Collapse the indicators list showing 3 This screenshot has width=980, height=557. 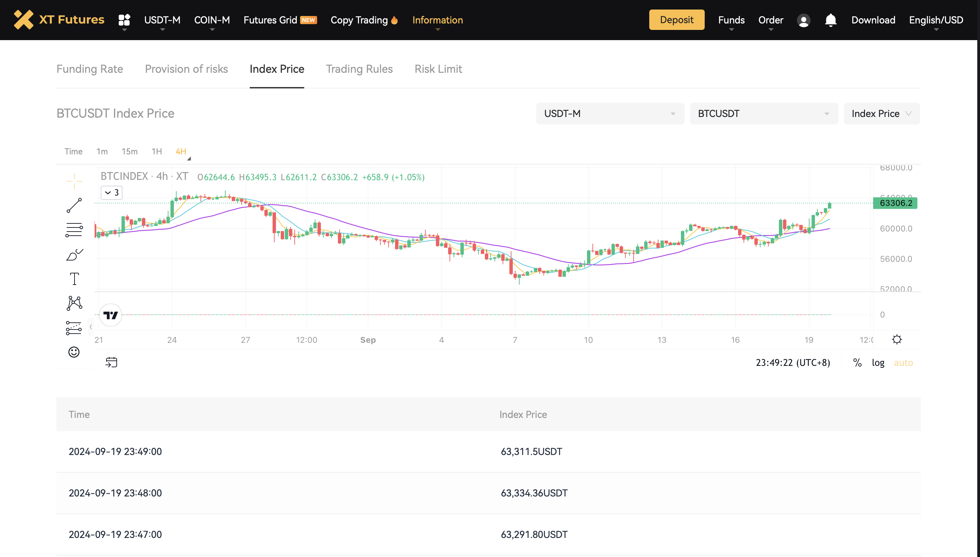pyautogui.click(x=111, y=192)
